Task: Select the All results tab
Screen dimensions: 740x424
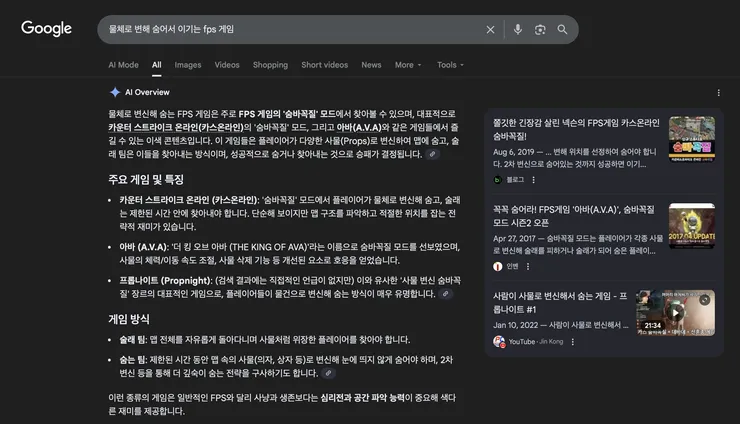Action: pyautogui.click(x=157, y=65)
